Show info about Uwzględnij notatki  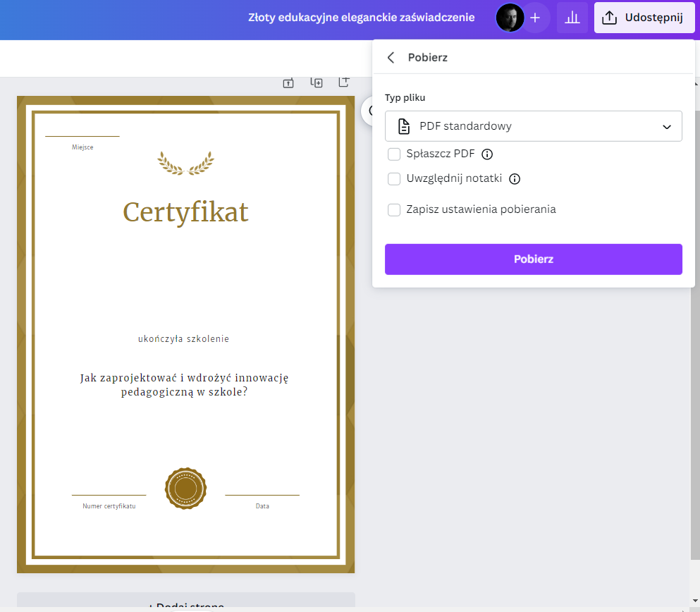515,179
